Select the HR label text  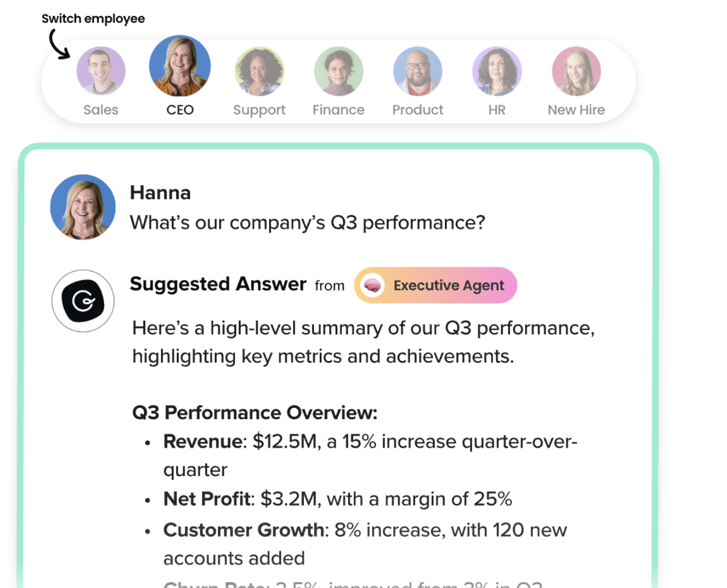click(x=497, y=110)
